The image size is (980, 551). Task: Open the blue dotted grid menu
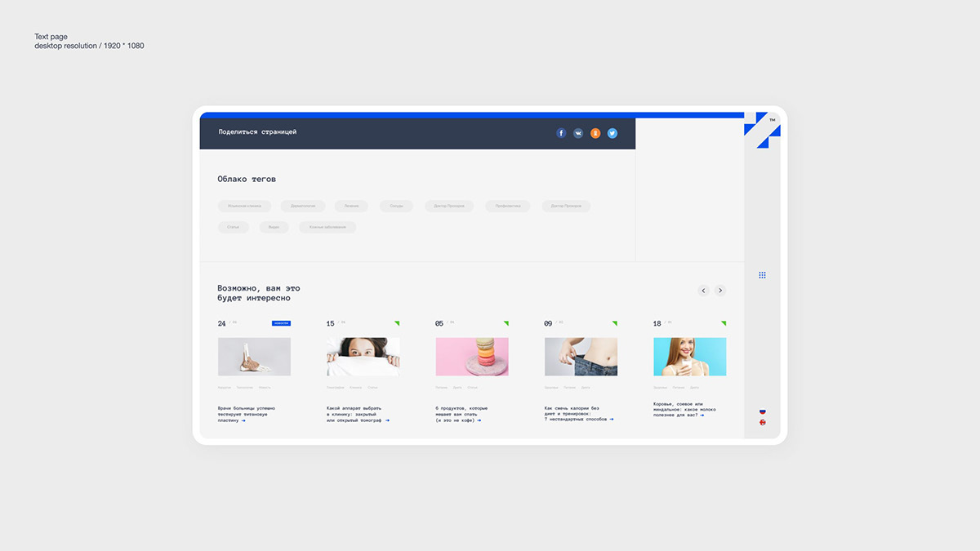[762, 275]
